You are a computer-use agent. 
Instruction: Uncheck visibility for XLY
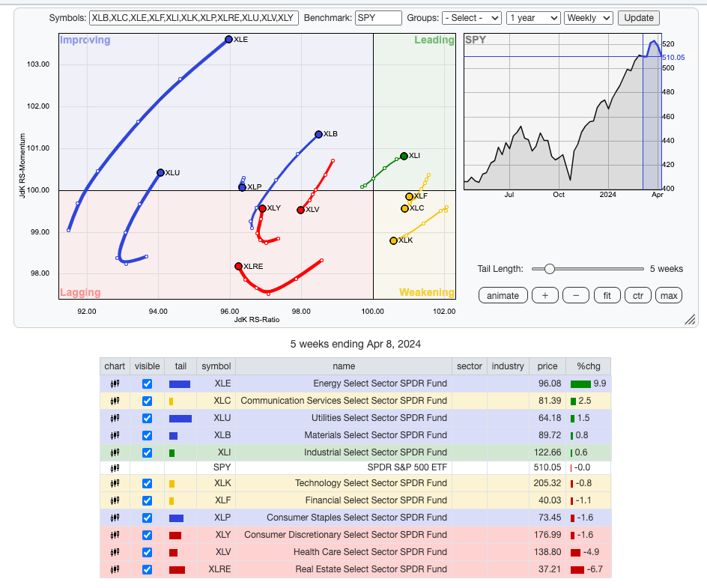point(147,535)
